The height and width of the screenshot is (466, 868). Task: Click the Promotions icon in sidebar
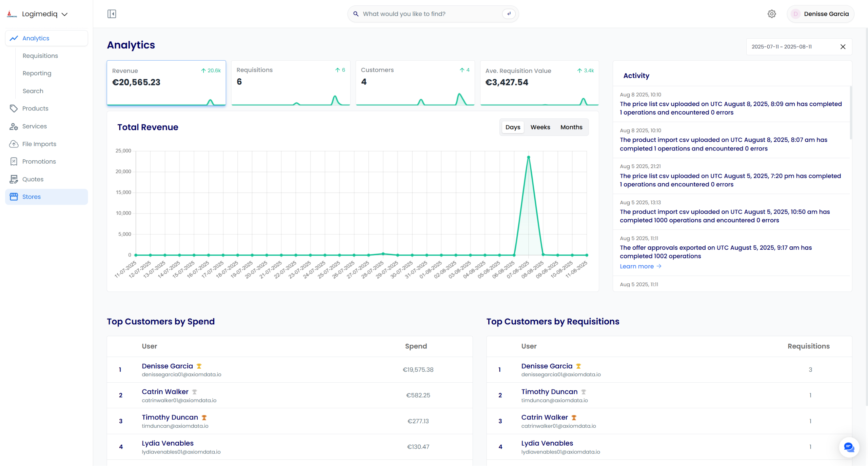point(14,162)
